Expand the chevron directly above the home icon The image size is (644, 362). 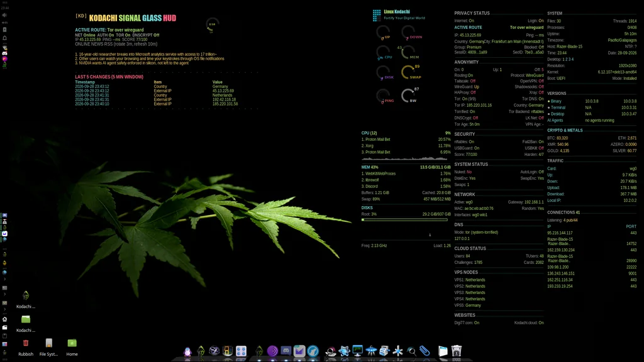pos(4,309)
